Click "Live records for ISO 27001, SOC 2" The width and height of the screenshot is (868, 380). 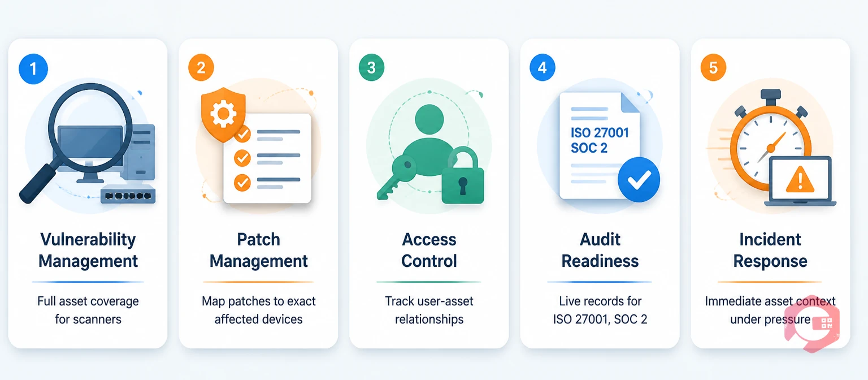pyautogui.click(x=600, y=310)
